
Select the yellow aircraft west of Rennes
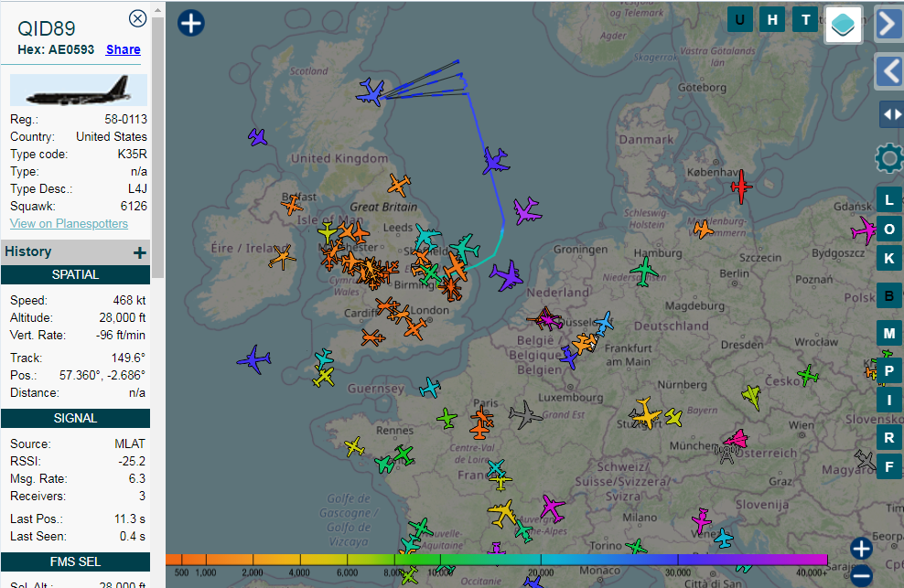354,447
